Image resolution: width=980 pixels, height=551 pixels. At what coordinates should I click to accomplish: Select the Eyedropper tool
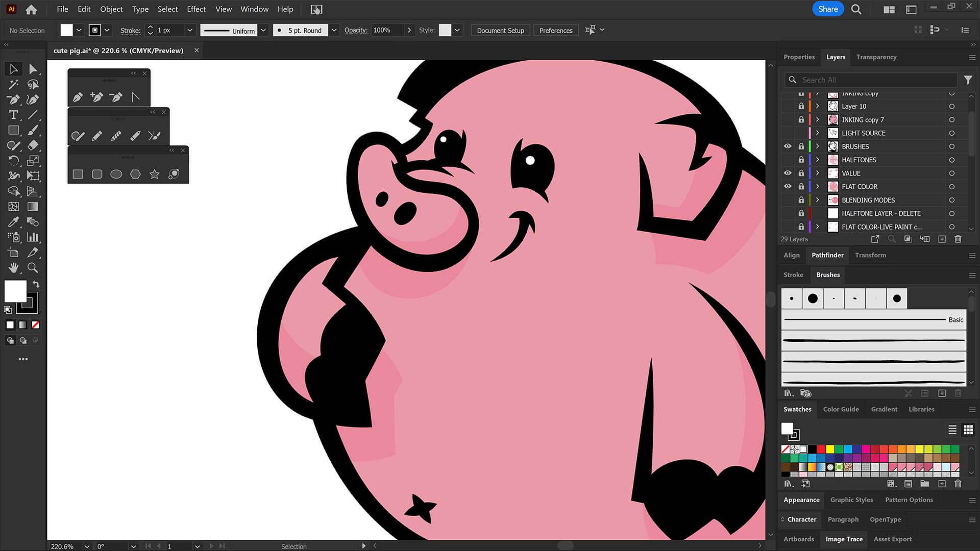13,222
